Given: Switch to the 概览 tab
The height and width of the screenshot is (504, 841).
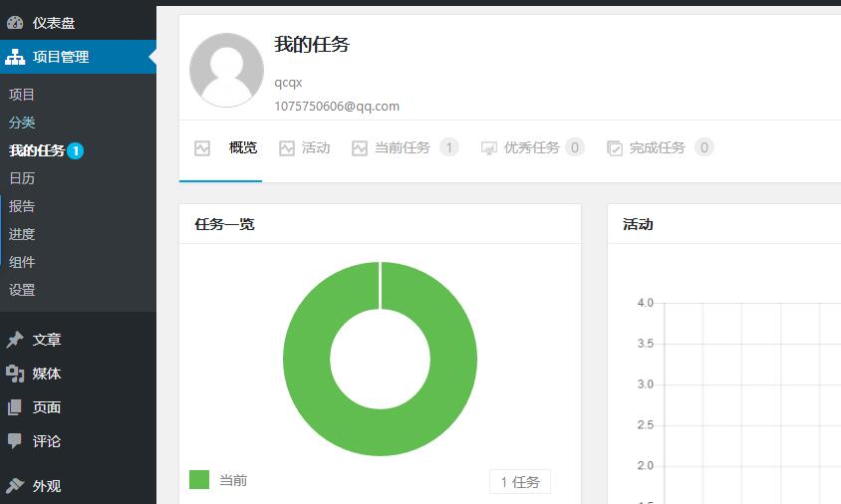Looking at the screenshot, I should (243, 147).
